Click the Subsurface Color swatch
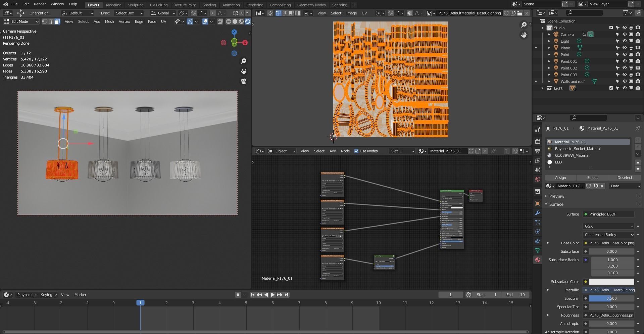 (x=611, y=282)
